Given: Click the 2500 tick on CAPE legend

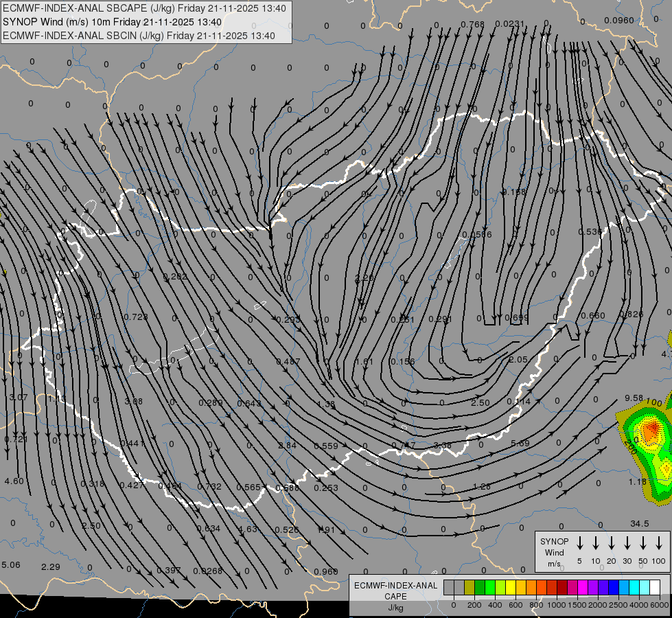Looking at the screenshot, I should (x=618, y=605).
